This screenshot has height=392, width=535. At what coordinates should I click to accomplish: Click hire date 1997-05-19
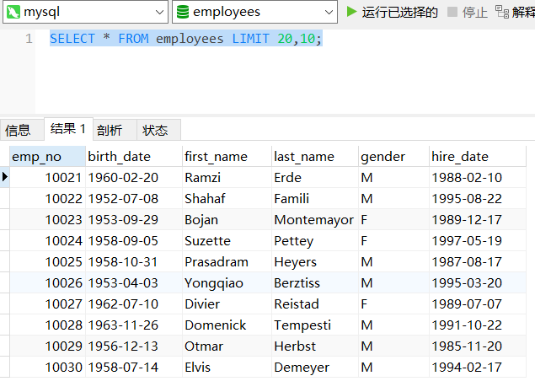coord(467,241)
